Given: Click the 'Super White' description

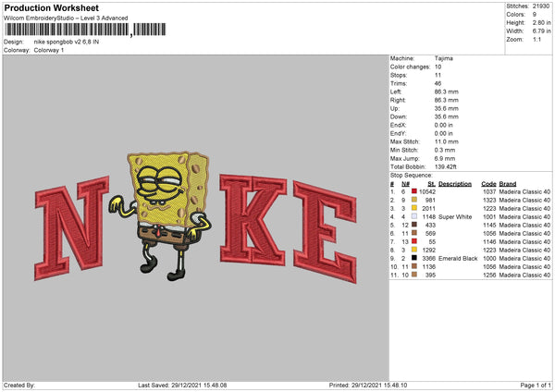Looking at the screenshot, I should (455, 217).
